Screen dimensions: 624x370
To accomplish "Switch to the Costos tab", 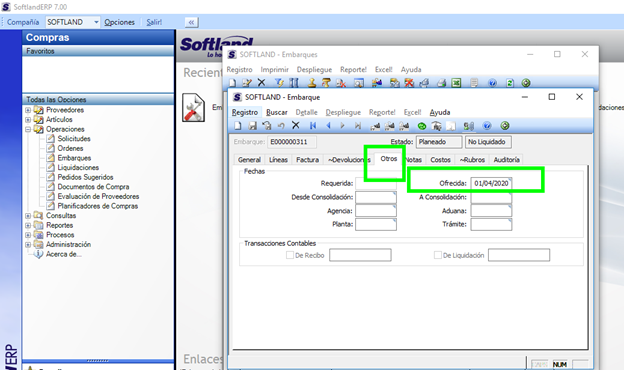I will pos(440,160).
